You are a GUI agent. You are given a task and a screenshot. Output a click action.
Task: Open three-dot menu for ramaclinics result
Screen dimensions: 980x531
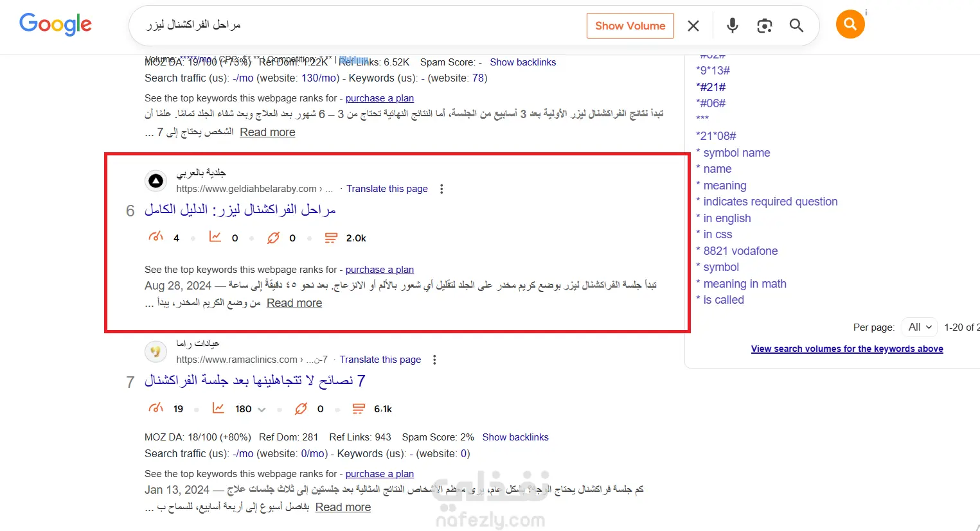(x=434, y=360)
